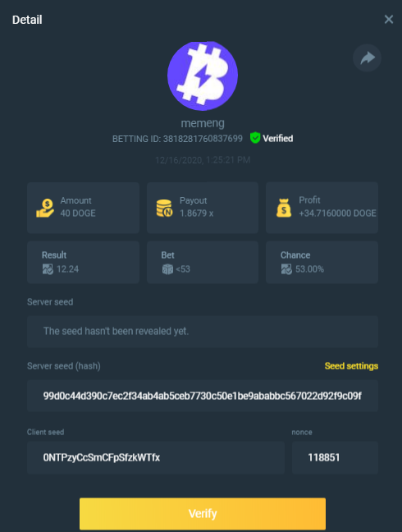Open Seed settings link
The height and width of the screenshot is (532, 402).
pyautogui.click(x=351, y=366)
